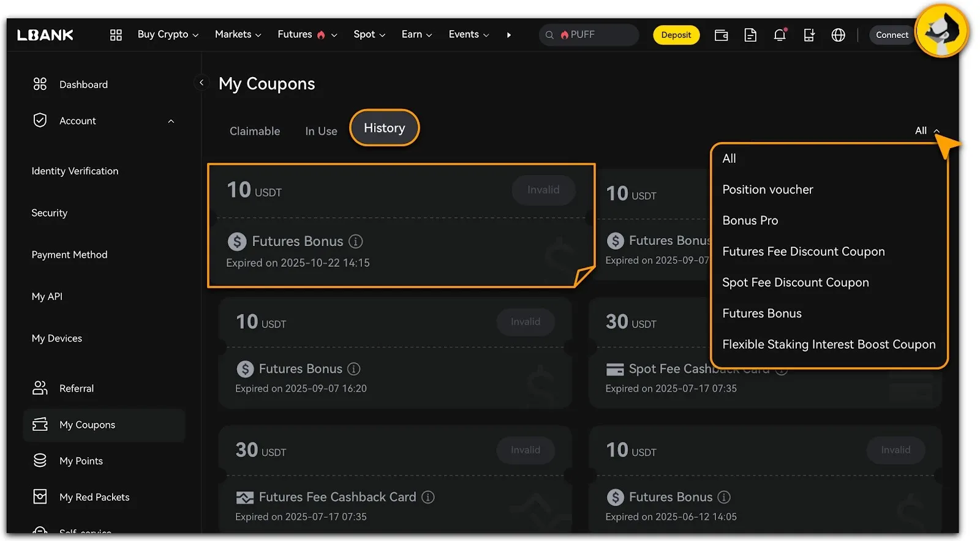Collapse the sidebar with the arrow button
This screenshot has height=541, width=980.
point(202,82)
